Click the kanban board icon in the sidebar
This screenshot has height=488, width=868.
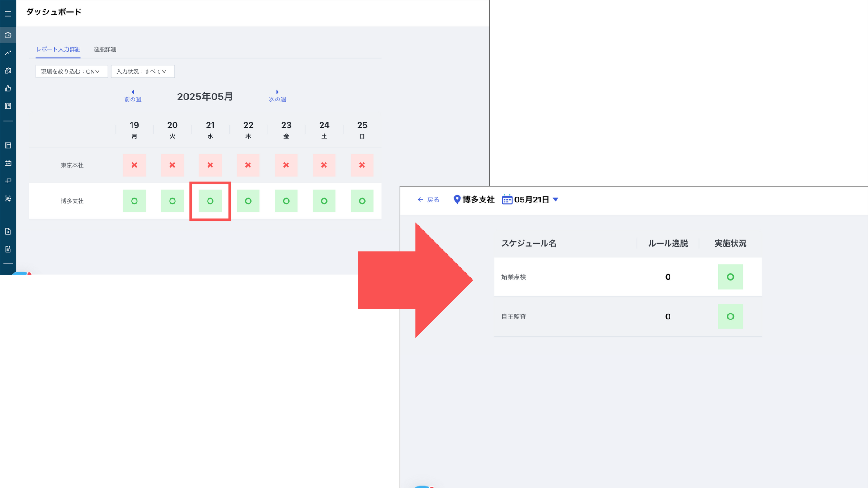tap(8, 106)
